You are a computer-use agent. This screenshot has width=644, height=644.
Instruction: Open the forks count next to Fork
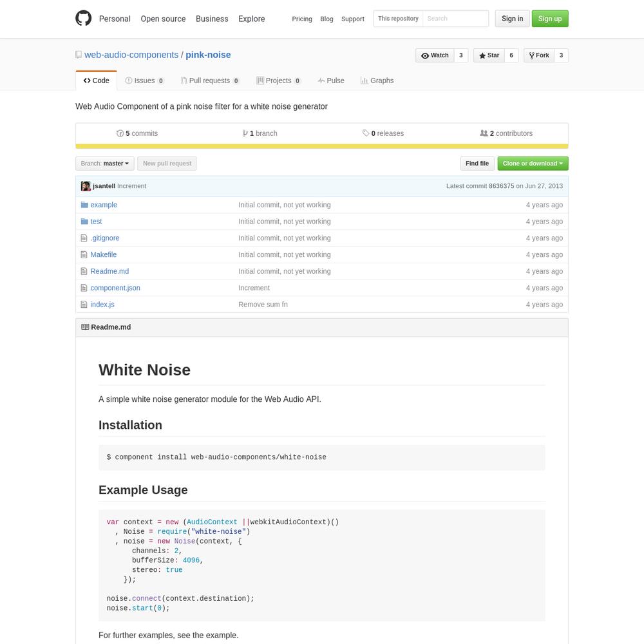[x=561, y=55]
